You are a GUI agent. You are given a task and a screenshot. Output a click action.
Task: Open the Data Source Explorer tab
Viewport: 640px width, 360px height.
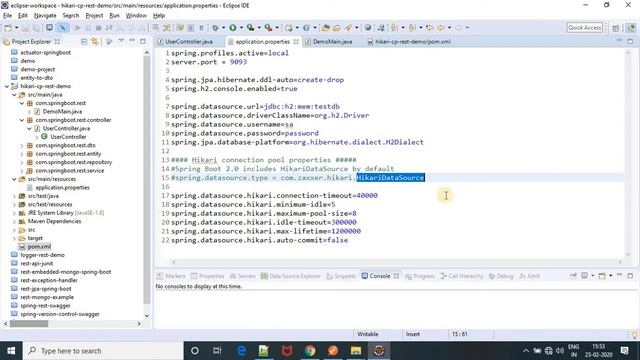tap(291, 276)
